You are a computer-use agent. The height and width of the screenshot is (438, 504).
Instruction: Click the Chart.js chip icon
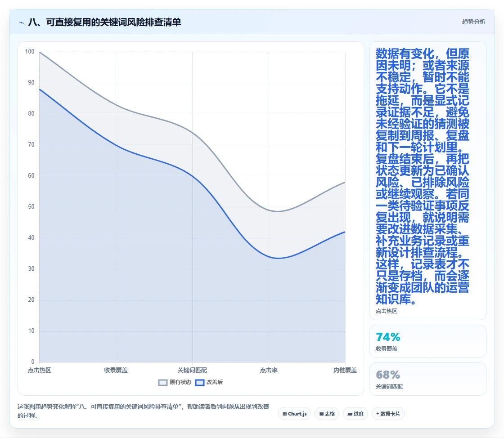(x=284, y=414)
